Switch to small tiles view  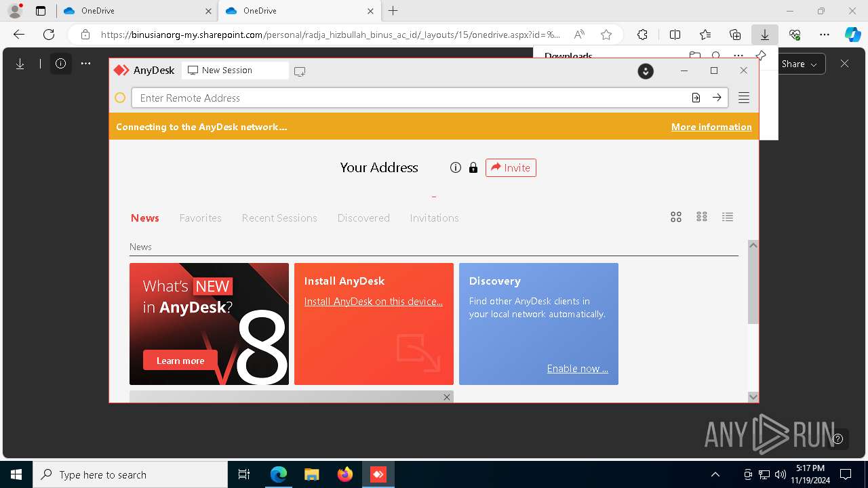pos(702,217)
